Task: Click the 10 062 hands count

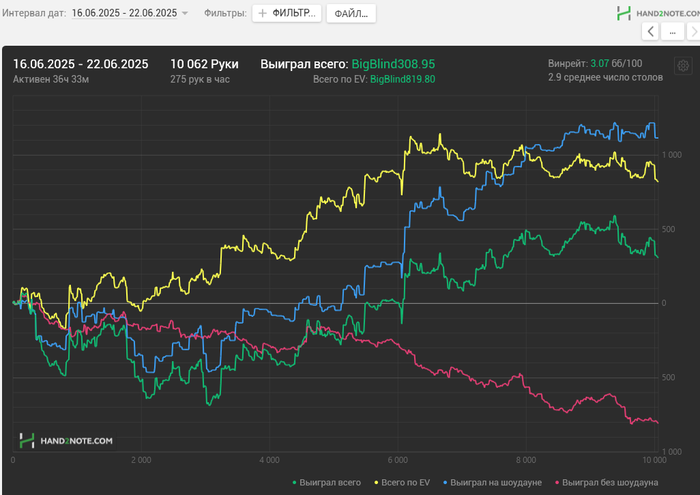Action: (x=204, y=64)
